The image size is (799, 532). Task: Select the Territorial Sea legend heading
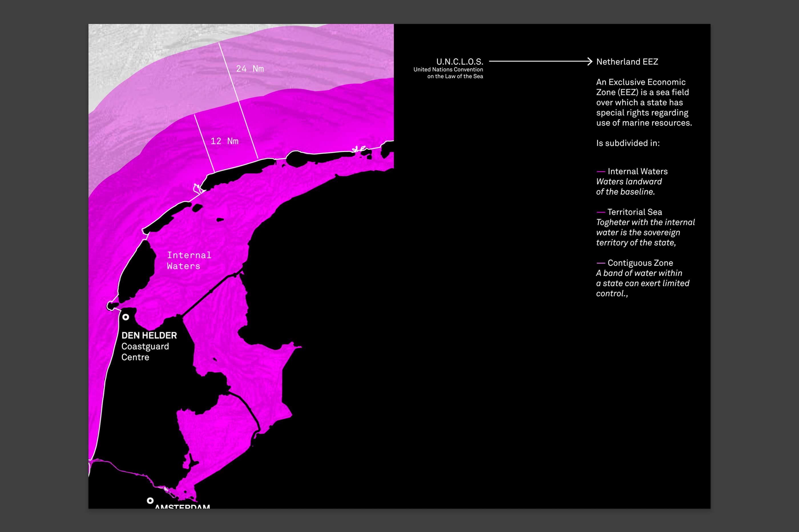[x=634, y=212]
